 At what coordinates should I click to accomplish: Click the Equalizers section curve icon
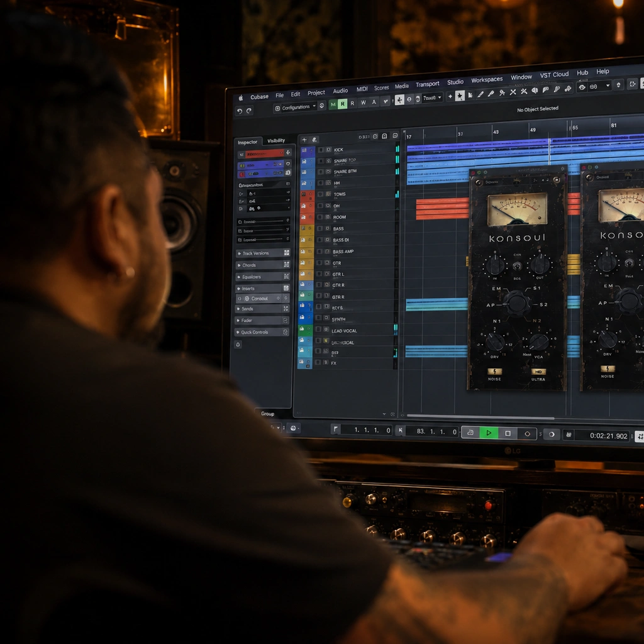click(287, 276)
